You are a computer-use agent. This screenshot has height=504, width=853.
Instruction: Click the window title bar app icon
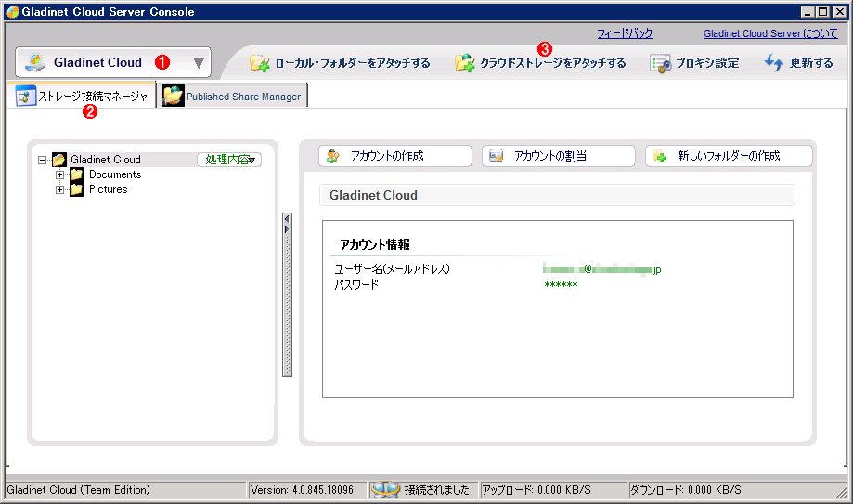point(12,12)
